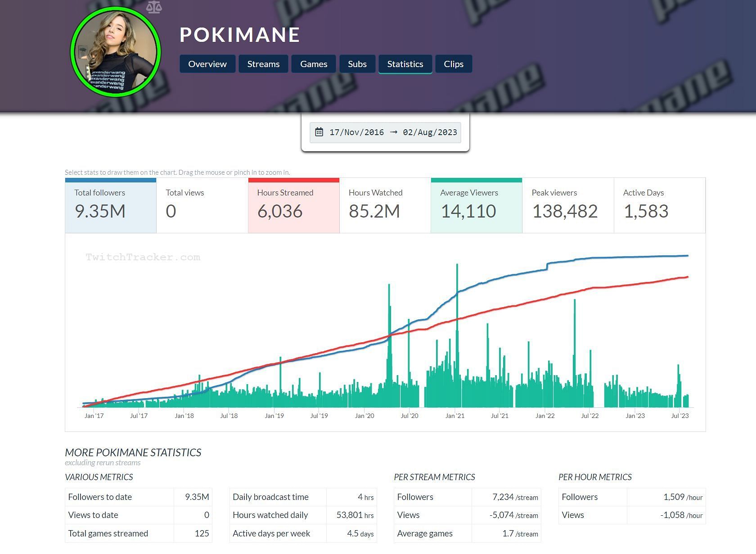Screen dimensions: 756x554
Task: Click the compare scales icon near avatar
Action: 154,7
